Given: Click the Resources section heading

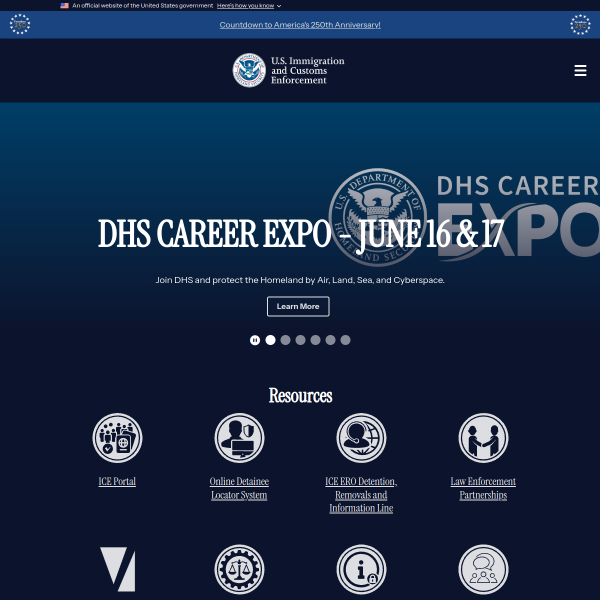Looking at the screenshot, I should 300,395.
